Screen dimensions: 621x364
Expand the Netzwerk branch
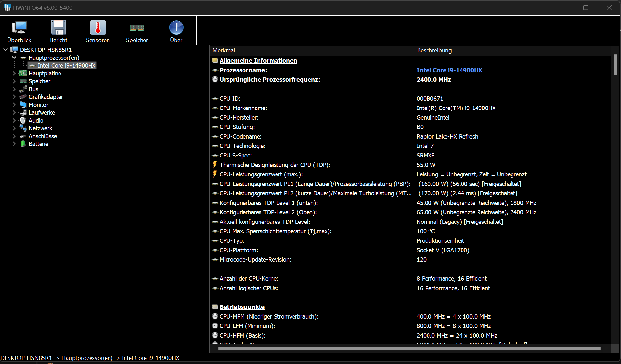[14, 128]
